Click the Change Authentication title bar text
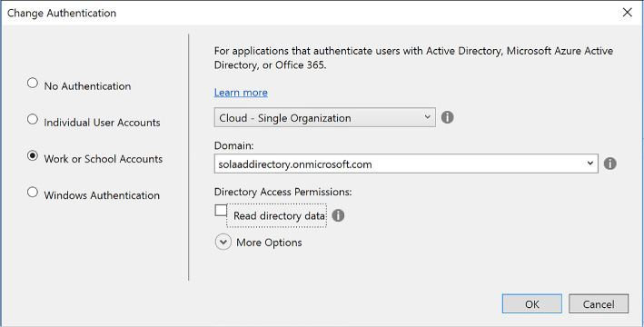The width and height of the screenshot is (644, 327). click(62, 13)
